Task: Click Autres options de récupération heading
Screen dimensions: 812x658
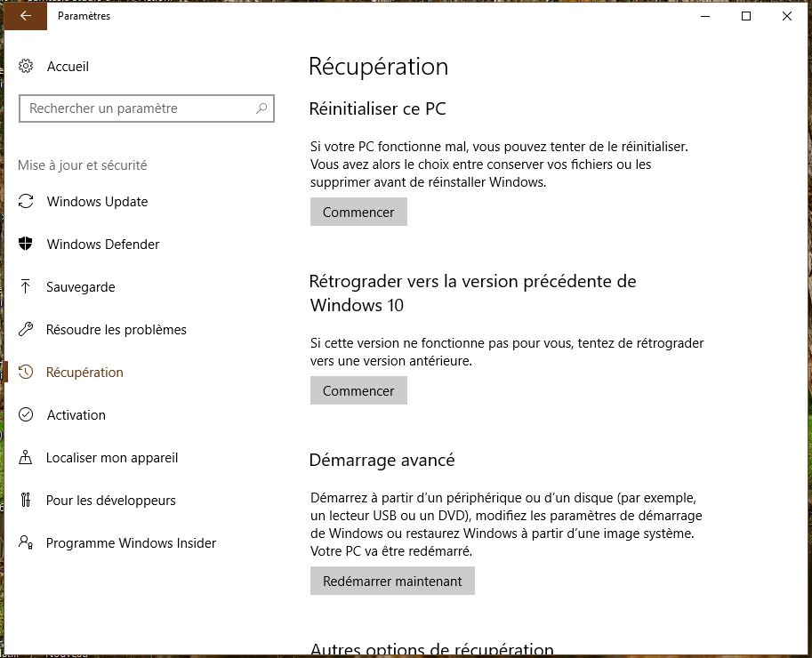Action: tap(432, 649)
